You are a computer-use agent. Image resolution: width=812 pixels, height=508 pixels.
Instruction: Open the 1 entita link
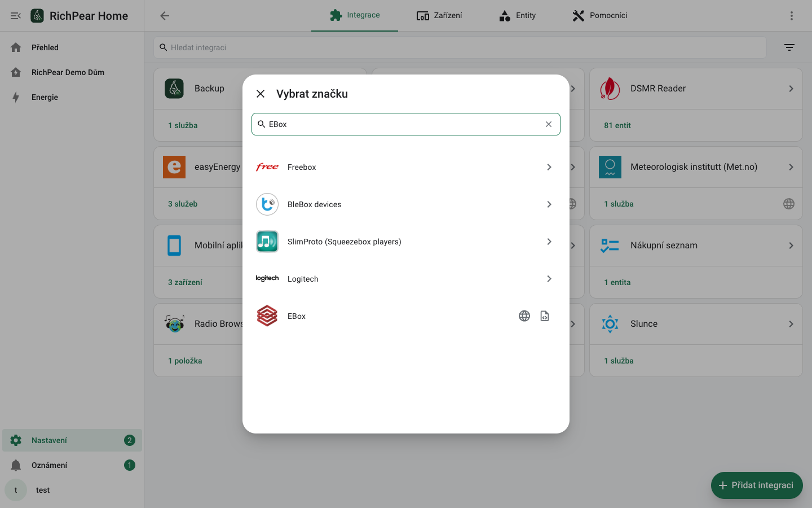coord(617,282)
